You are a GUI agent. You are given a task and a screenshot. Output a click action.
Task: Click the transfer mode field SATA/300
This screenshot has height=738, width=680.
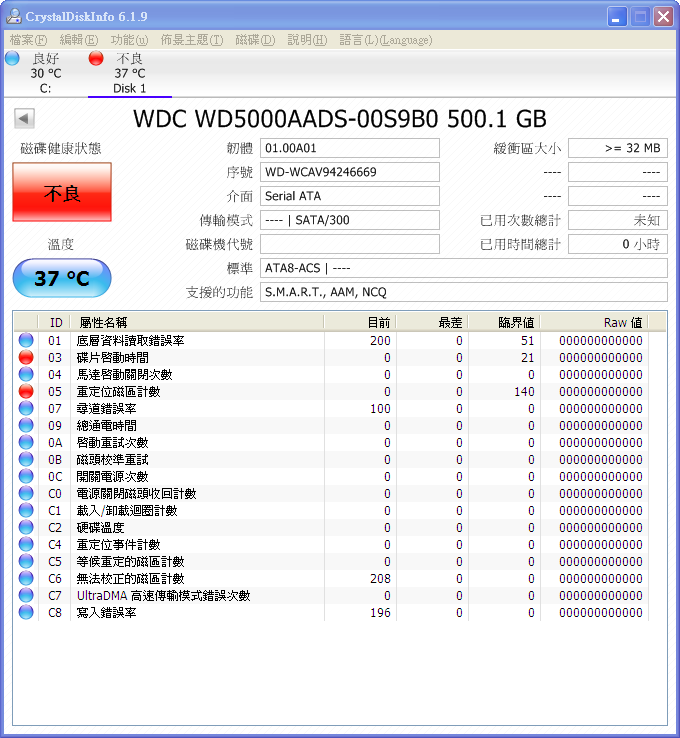[x=350, y=220]
